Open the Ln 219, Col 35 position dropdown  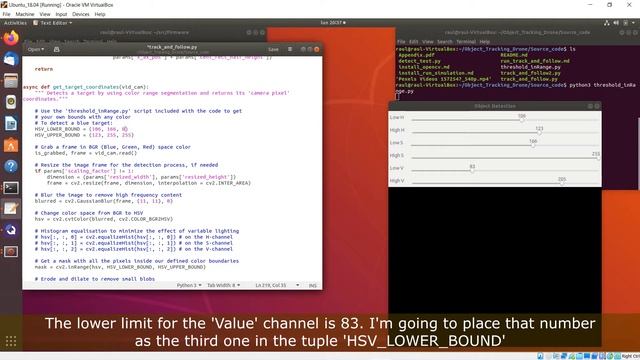tap(278, 285)
